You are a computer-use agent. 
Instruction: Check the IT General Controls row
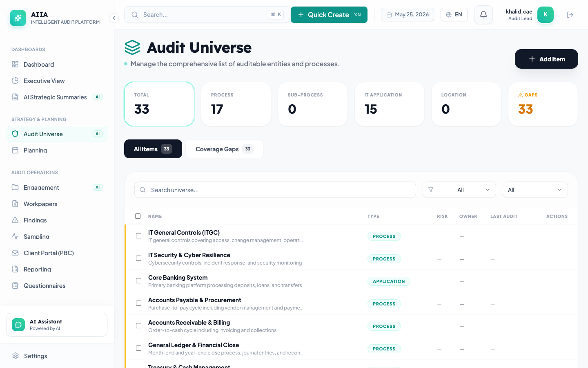click(138, 236)
